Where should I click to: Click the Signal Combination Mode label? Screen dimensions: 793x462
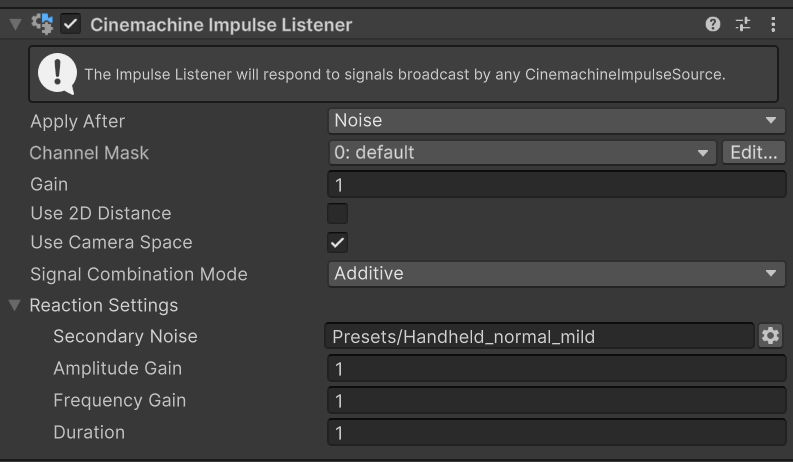point(139,274)
